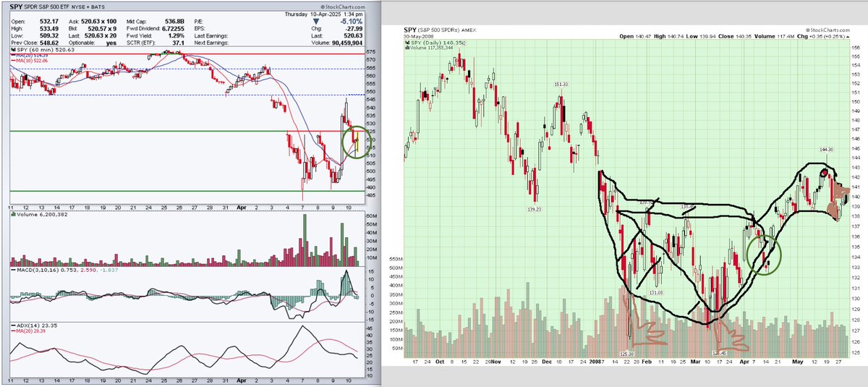Screen dimensions: 868x387
Task: Click the Volume 6,200,382 panel label
Action: [40, 215]
